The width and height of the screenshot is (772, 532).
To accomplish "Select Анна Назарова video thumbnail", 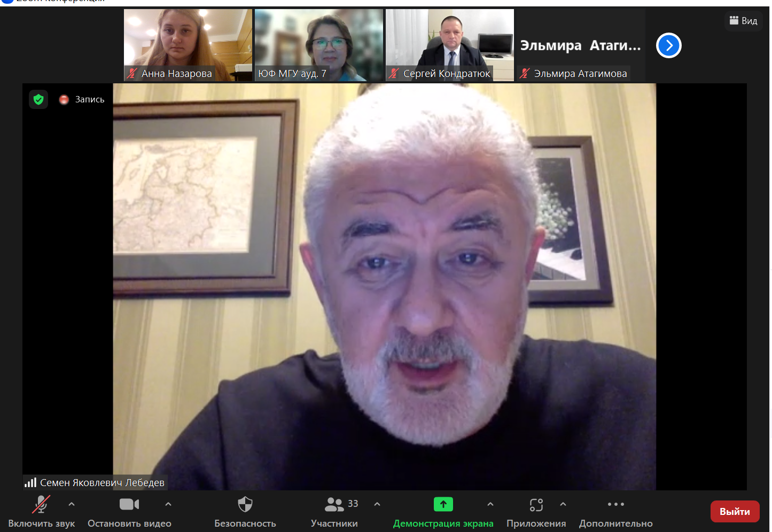I will [x=188, y=45].
